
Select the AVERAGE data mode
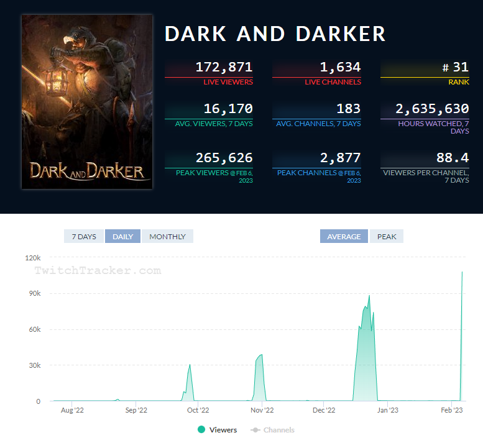pos(344,236)
